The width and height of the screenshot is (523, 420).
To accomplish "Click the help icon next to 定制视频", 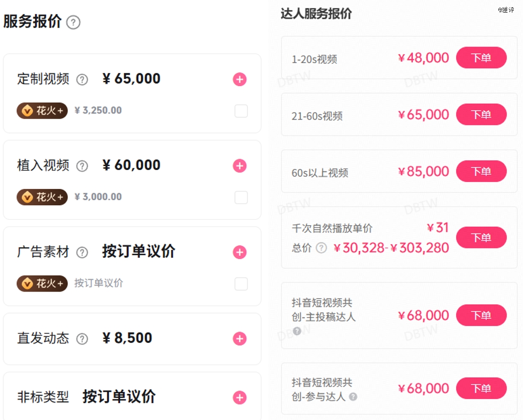I will point(82,79).
